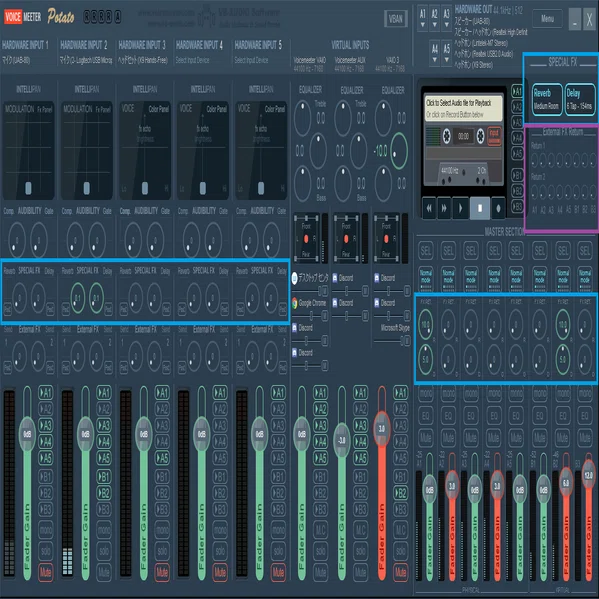
Task: Open Fx Panel on Hardware Input 2
Action: point(103,109)
